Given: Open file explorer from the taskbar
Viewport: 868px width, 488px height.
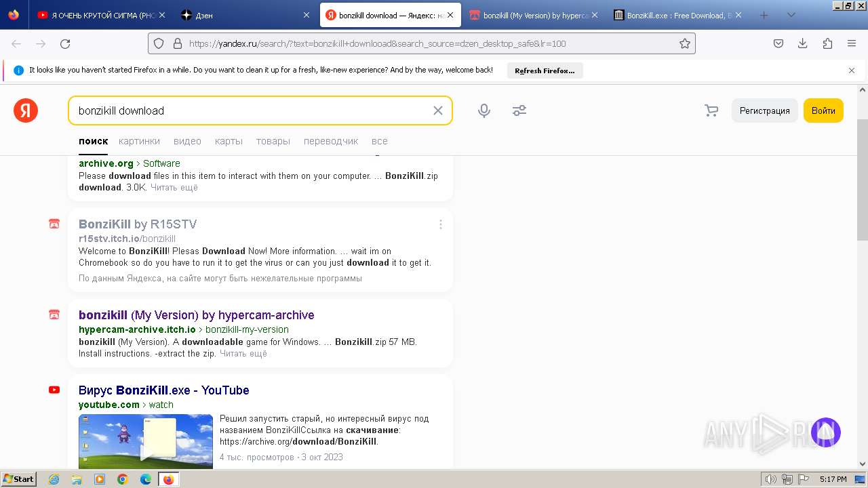Looking at the screenshot, I should (77, 479).
